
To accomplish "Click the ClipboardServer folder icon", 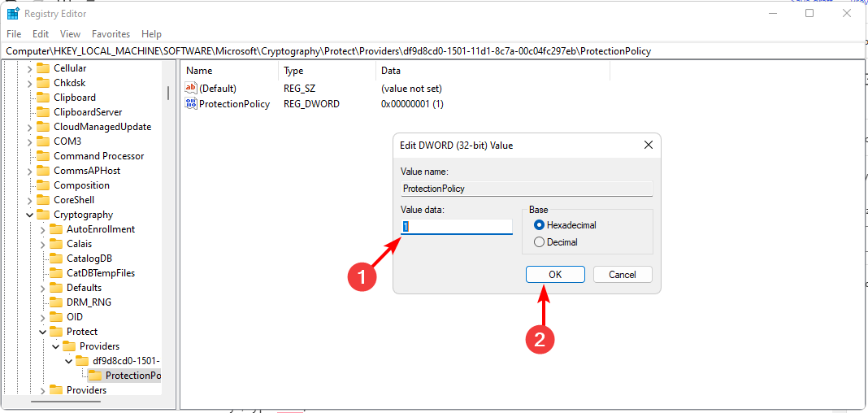I will (x=43, y=112).
